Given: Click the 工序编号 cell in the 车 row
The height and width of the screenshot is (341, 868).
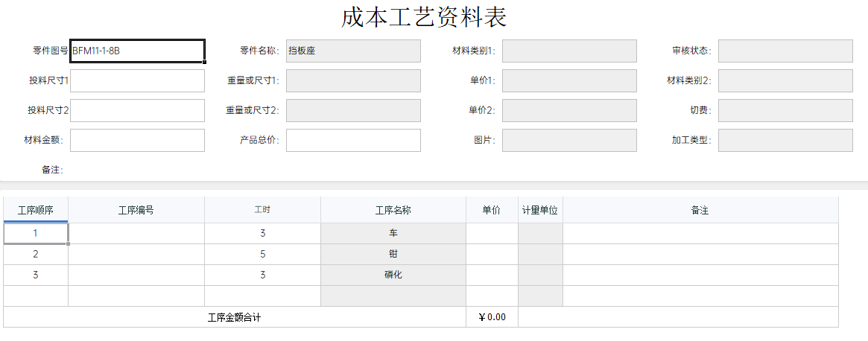Looking at the screenshot, I should [x=136, y=234].
